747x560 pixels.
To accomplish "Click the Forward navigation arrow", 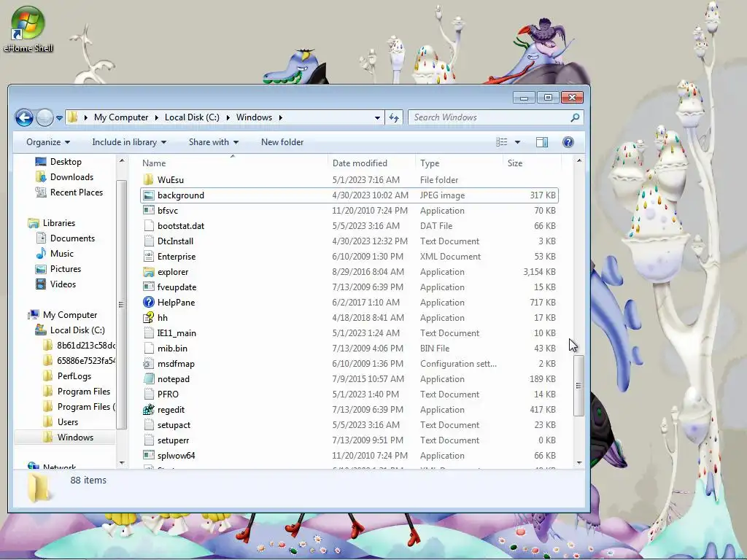I will [x=44, y=117].
